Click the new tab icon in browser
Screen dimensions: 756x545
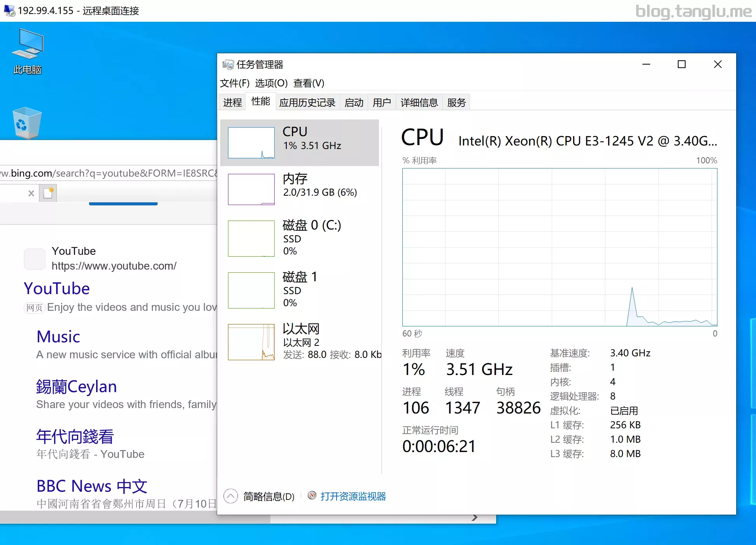point(48,193)
